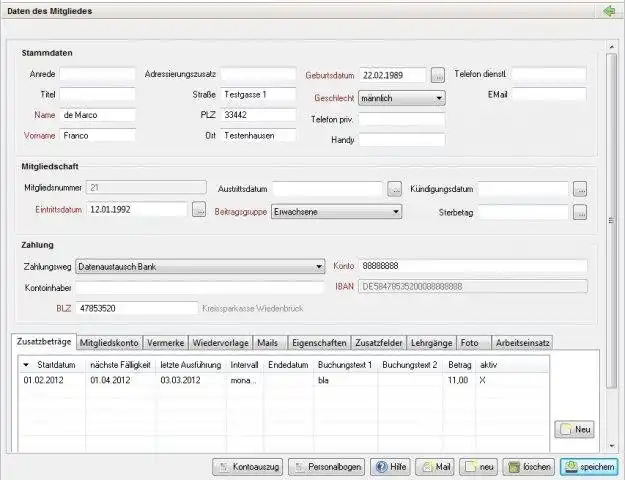
Task: Switch to the Arbeitseinsatz tab
Action: [x=522, y=343]
